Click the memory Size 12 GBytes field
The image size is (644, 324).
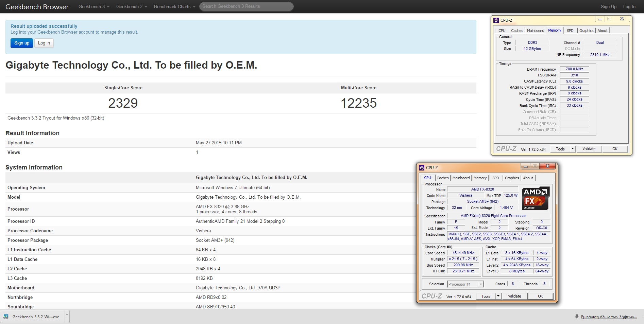(x=532, y=49)
